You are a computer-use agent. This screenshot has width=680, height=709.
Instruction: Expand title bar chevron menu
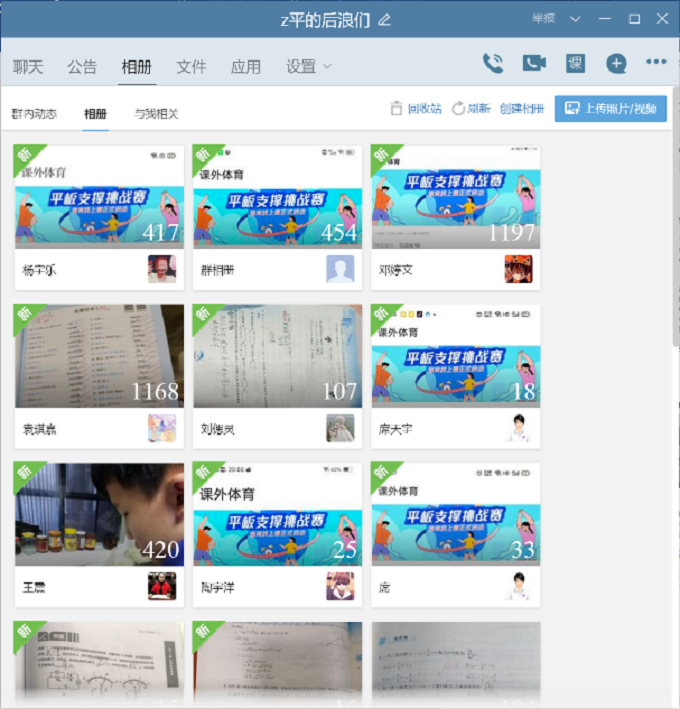coord(575,19)
